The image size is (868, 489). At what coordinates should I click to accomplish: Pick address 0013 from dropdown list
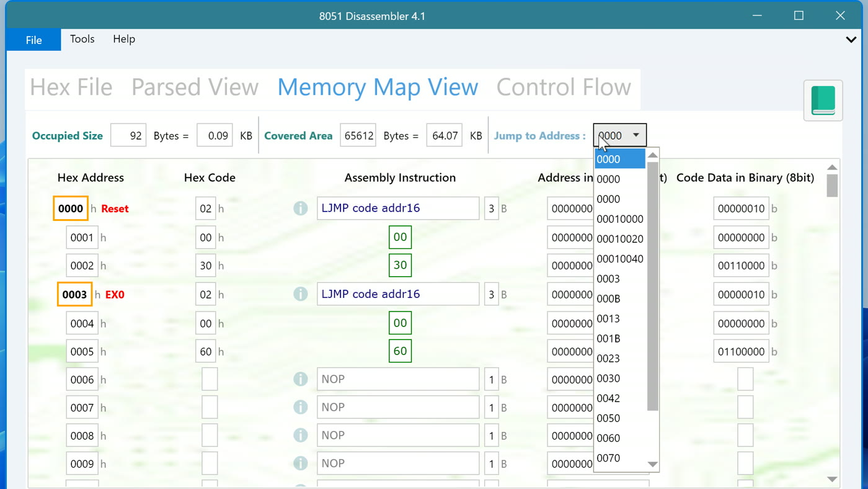coord(620,318)
